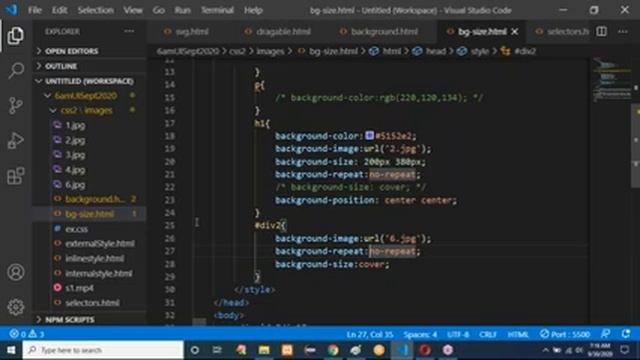The image size is (640, 360).
Task: Open the View menu
Action: pos(133,10)
